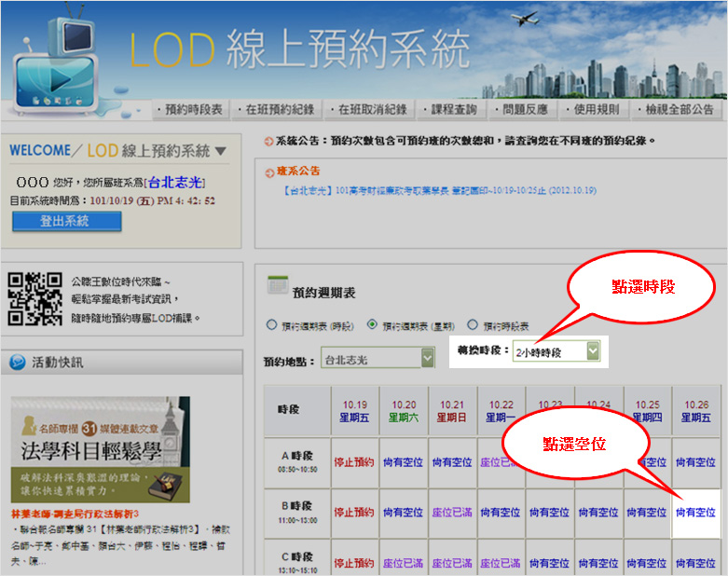Select 尚有空位 for B時段 on 10.25
The width and height of the screenshot is (728, 576).
[x=647, y=513]
